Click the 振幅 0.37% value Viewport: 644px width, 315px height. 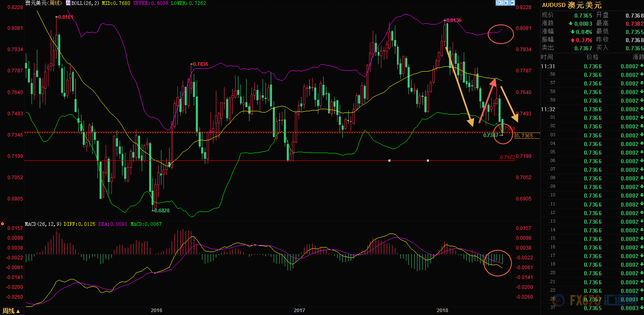[x=584, y=40]
